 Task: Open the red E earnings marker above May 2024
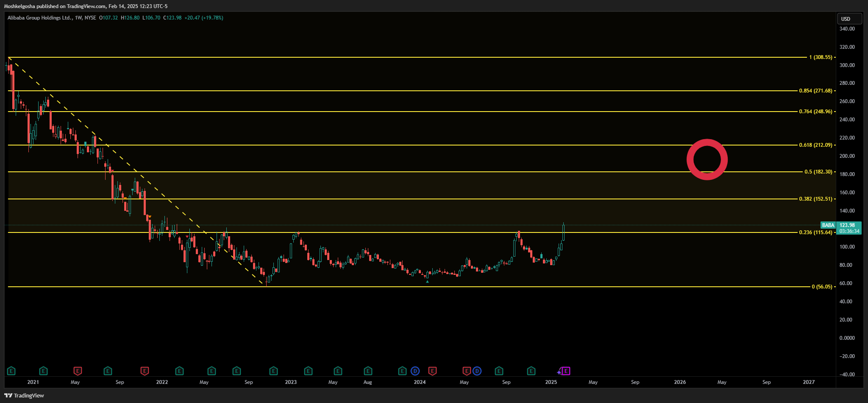467,371
